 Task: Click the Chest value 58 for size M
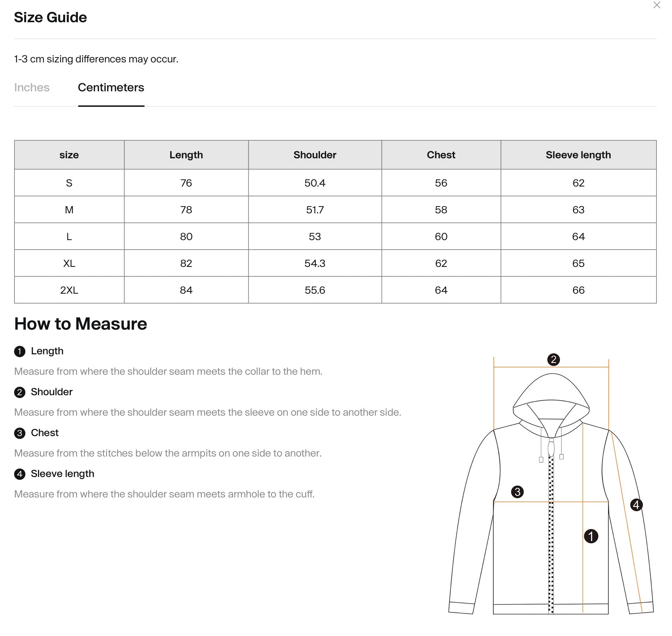coord(441,210)
